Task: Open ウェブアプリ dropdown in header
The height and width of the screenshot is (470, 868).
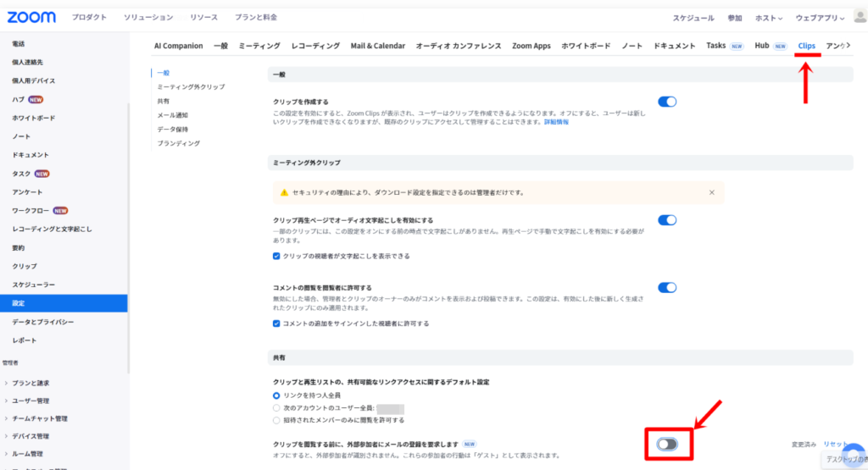Action: pos(820,19)
